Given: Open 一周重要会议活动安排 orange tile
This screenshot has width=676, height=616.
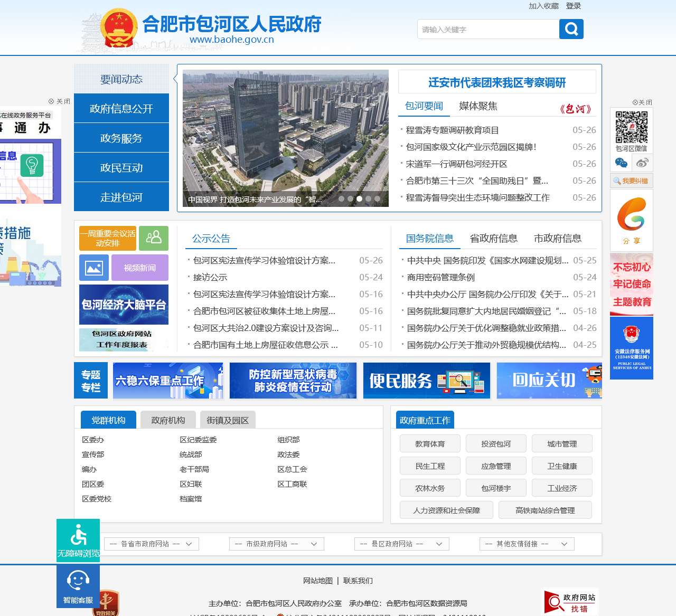Looking at the screenshot, I should click(108, 238).
